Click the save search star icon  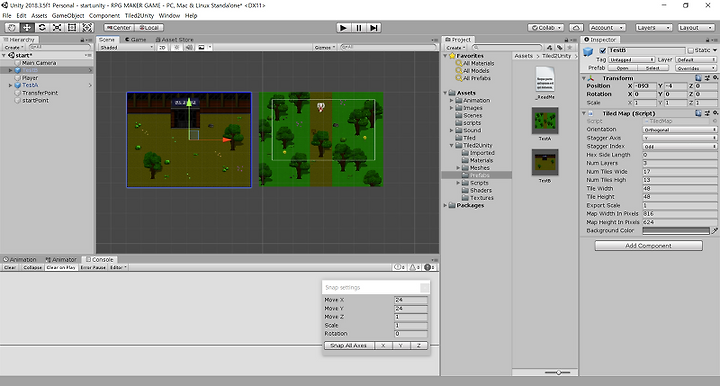[x=569, y=47]
